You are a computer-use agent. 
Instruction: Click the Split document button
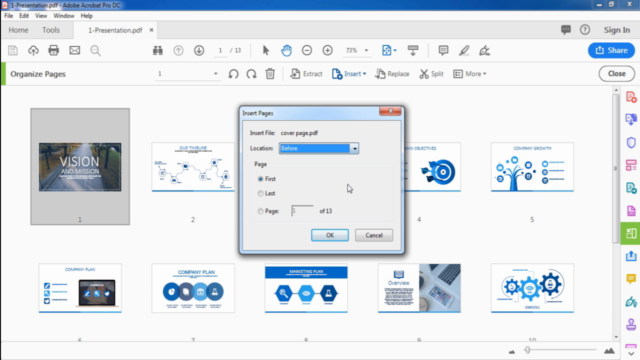click(431, 74)
